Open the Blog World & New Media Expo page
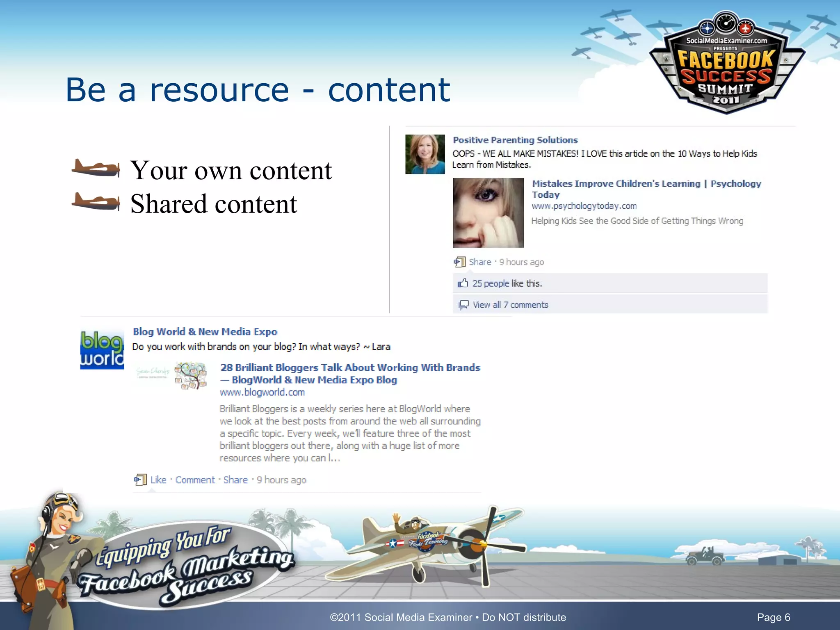Image resolution: width=840 pixels, height=630 pixels. click(205, 332)
